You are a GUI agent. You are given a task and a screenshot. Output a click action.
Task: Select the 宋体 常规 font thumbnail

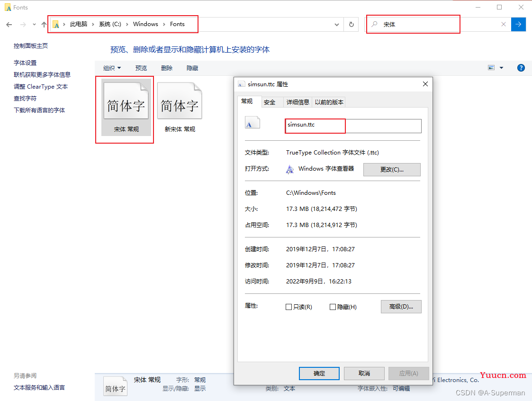(x=126, y=107)
